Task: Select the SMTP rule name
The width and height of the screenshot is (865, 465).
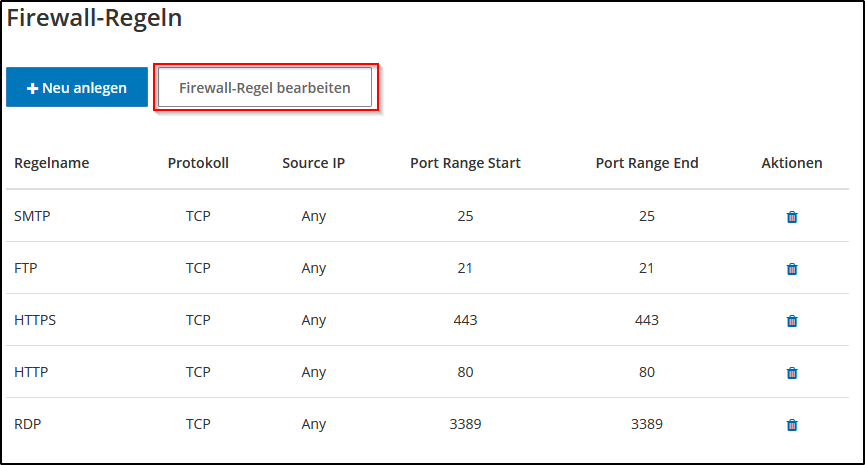Action: pyautogui.click(x=33, y=216)
